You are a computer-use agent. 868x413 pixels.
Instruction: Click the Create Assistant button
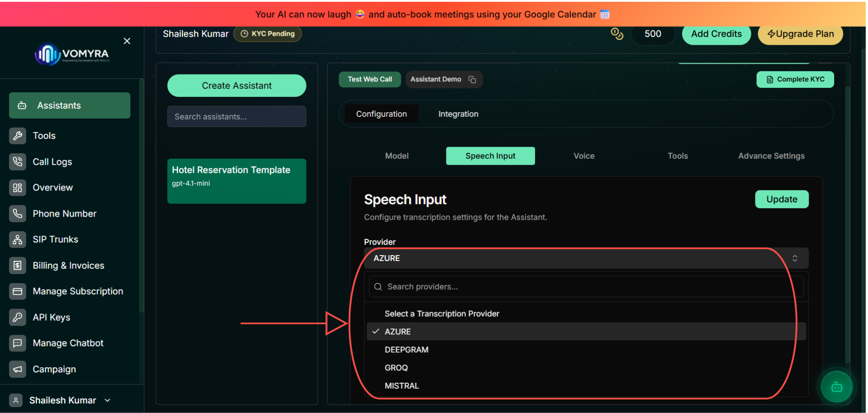tap(237, 85)
